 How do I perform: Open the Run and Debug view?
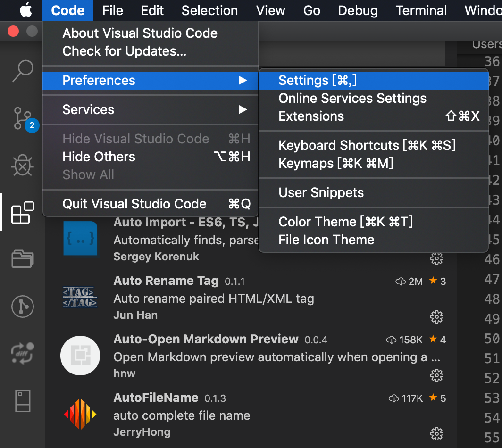(22, 165)
